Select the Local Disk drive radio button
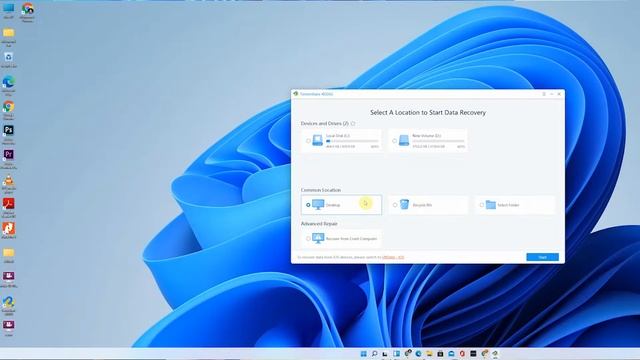 308,141
